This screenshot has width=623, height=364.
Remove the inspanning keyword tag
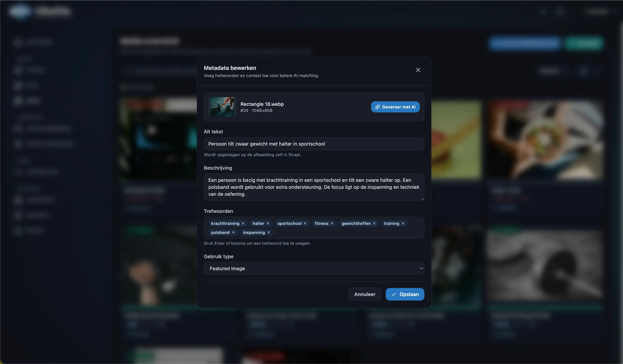[x=268, y=233]
